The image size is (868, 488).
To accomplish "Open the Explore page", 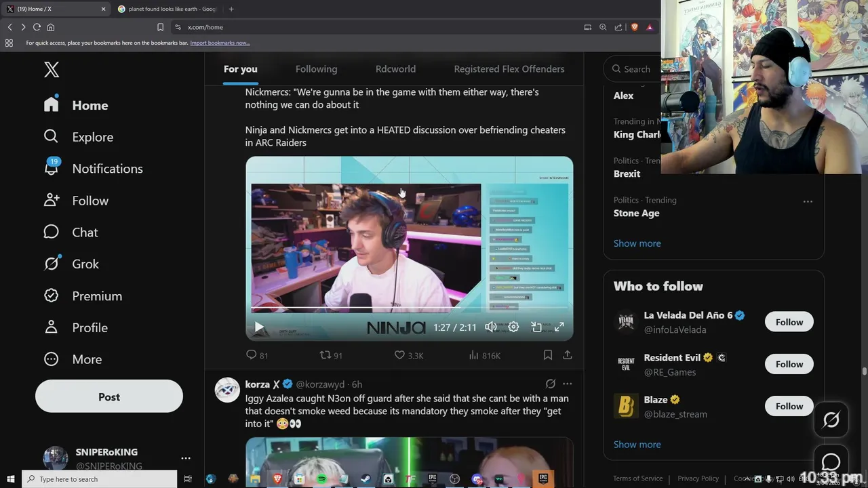I will tap(79, 137).
